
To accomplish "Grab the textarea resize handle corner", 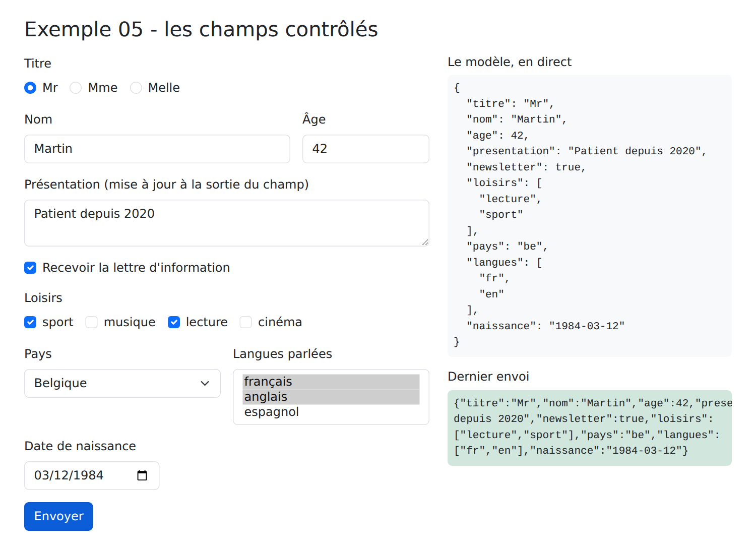I will point(425,242).
